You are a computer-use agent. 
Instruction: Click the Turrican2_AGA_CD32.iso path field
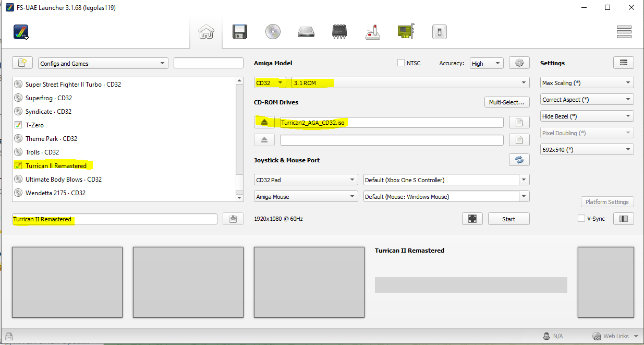pyautogui.click(x=392, y=123)
